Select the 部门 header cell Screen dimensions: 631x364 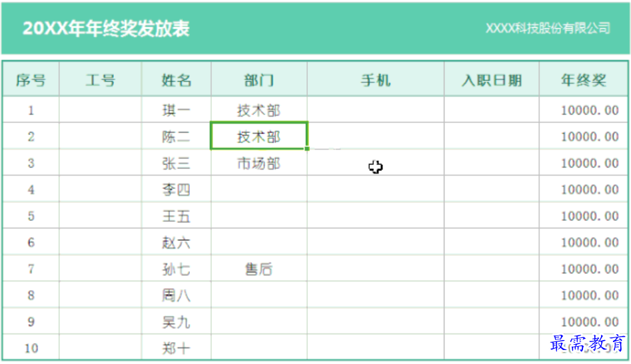259,79
